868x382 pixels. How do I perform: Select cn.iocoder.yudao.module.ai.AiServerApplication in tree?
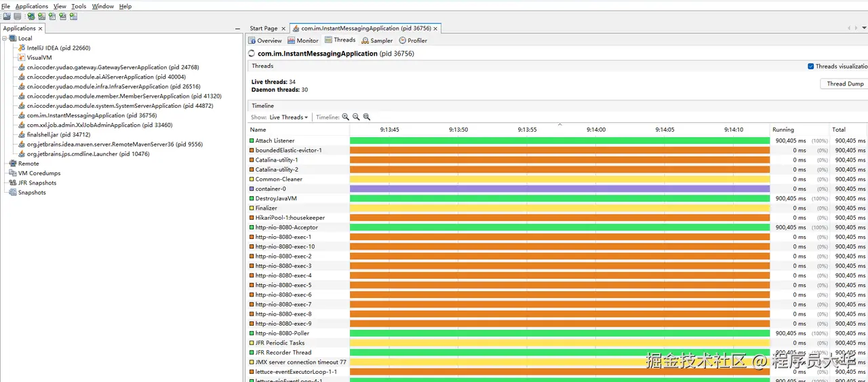(x=106, y=77)
